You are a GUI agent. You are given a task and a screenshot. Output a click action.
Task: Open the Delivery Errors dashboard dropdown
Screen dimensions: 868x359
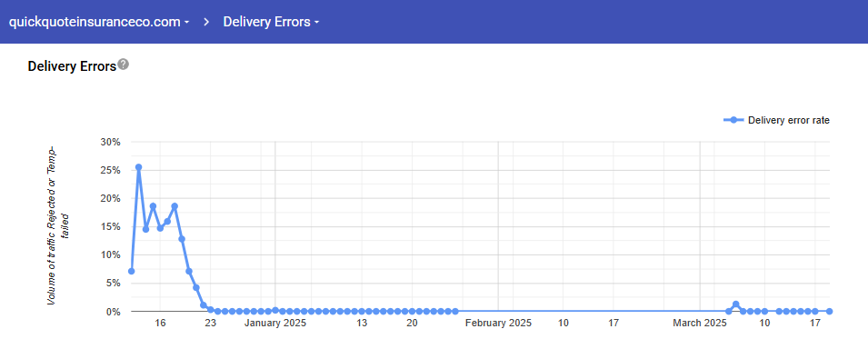click(271, 22)
